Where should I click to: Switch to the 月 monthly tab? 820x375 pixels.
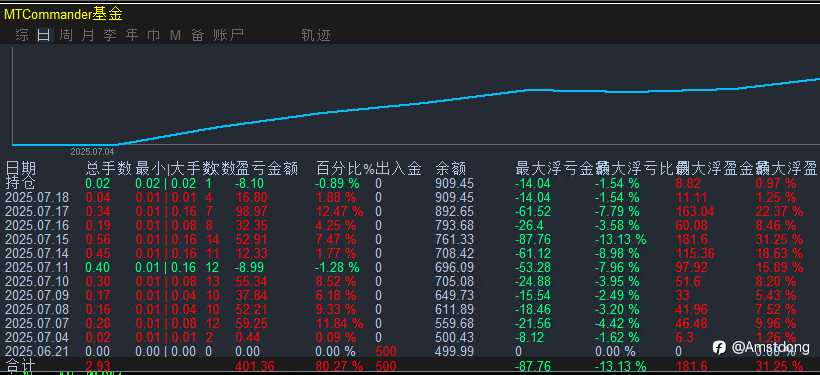pos(88,35)
